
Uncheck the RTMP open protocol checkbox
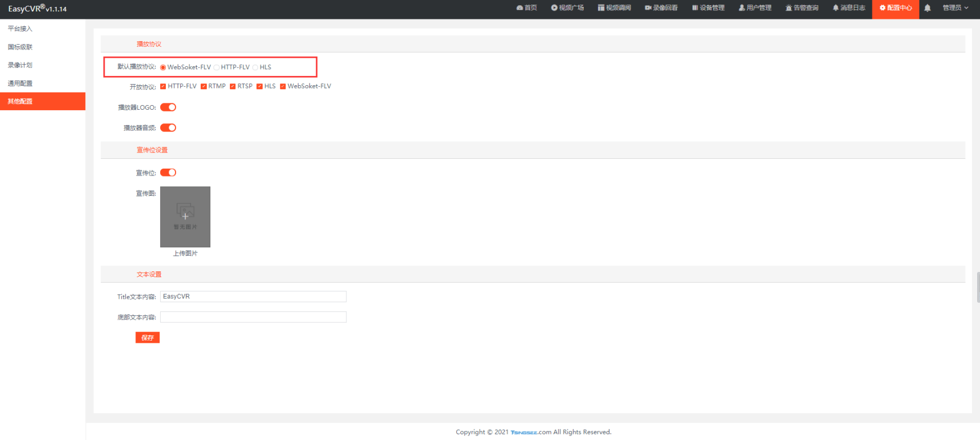coord(204,87)
